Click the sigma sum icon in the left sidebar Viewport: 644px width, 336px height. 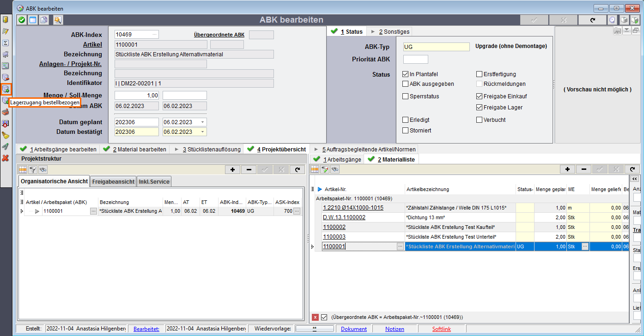6,43
